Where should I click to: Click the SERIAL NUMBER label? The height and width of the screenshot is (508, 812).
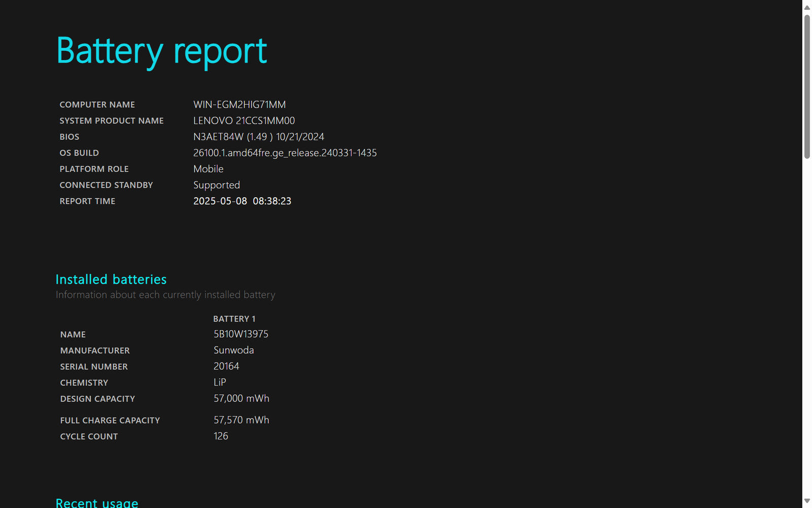pyautogui.click(x=94, y=367)
